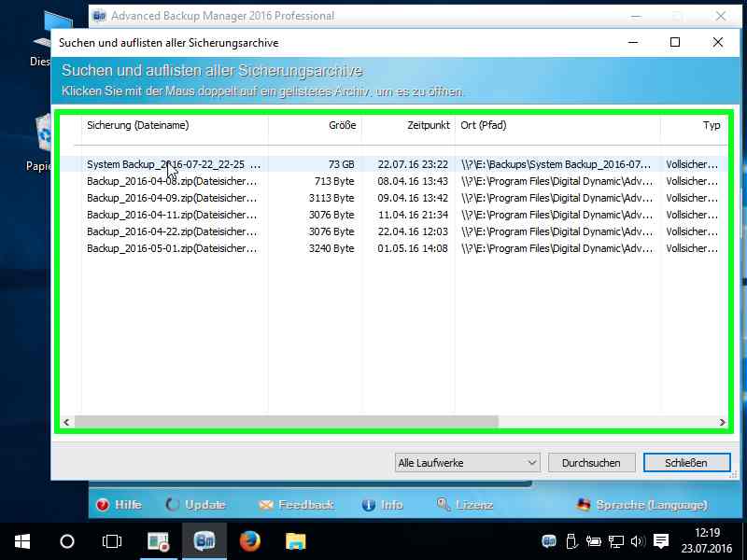Open Task View in taskbar

coord(112,541)
